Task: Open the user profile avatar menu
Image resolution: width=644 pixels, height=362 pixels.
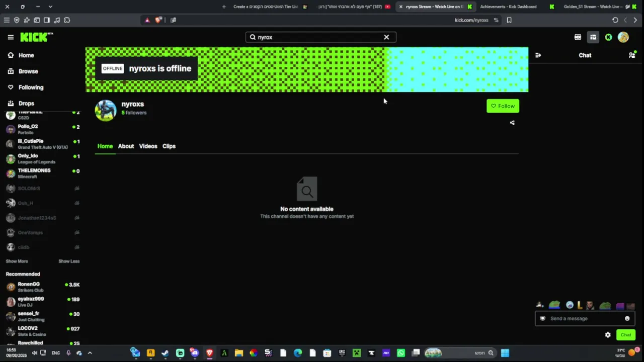Action: click(x=623, y=37)
